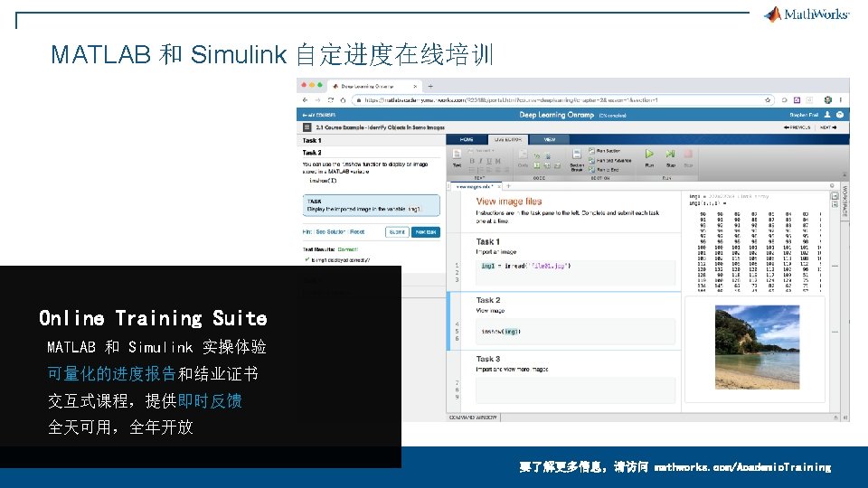This screenshot has height=488, width=868.
Task: Toggle bold formatting in ribbon
Action: (472, 161)
